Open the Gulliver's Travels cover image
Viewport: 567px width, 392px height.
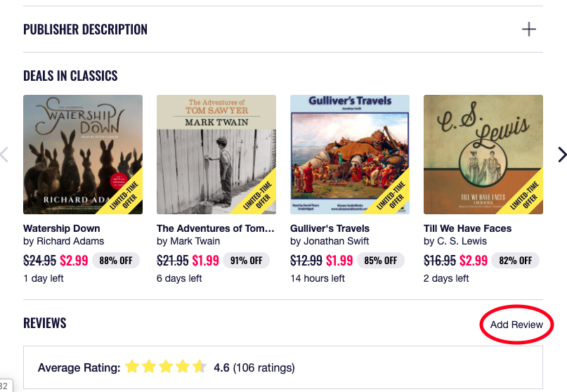(x=350, y=155)
